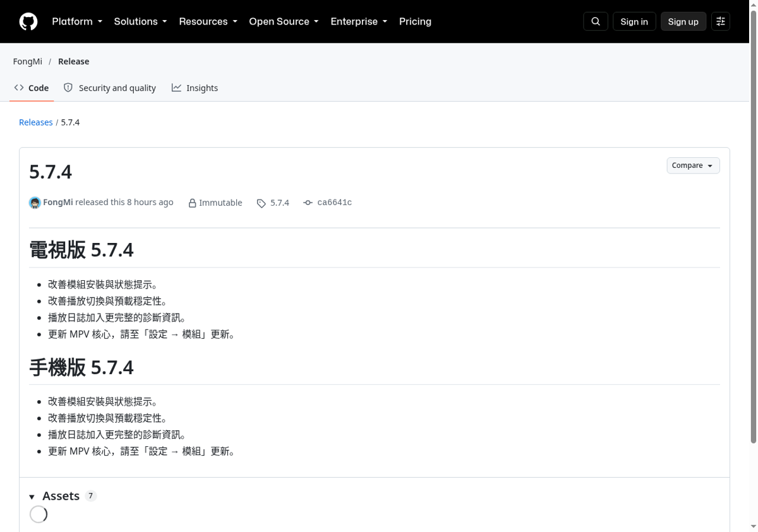Screen dimensions: 758x532
Task: Collapse the Assets section triangle
Action: tap(32, 497)
